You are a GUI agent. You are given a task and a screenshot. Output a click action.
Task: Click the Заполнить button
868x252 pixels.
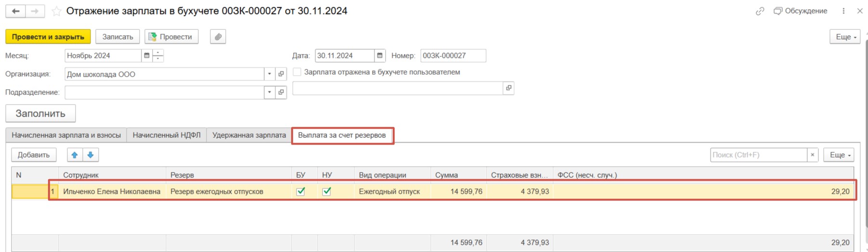pyautogui.click(x=40, y=114)
